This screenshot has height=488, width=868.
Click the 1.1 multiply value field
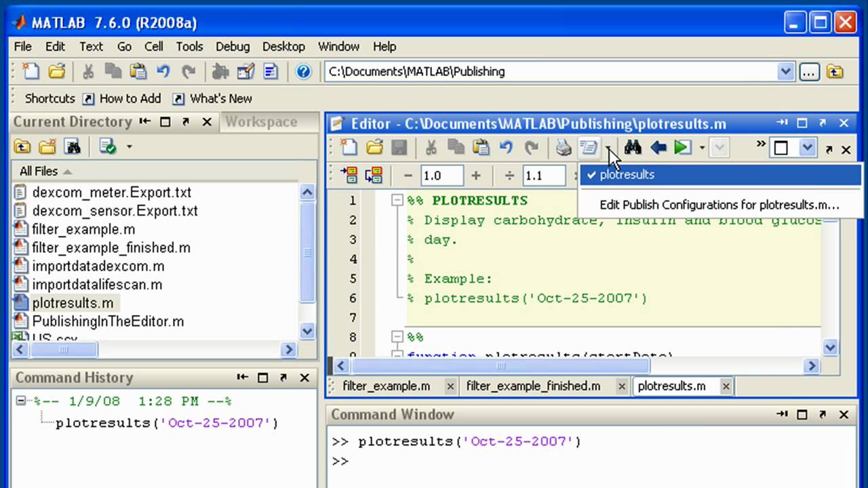tap(544, 176)
